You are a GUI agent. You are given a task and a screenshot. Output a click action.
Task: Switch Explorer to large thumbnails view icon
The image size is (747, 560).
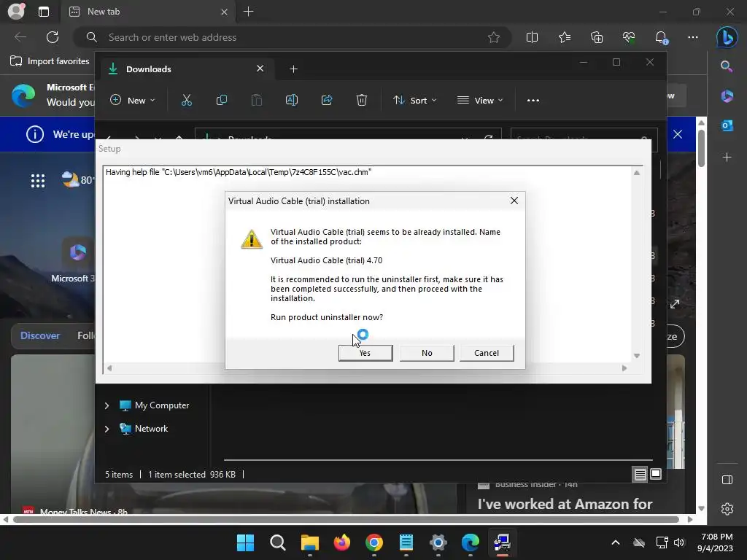point(656,474)
